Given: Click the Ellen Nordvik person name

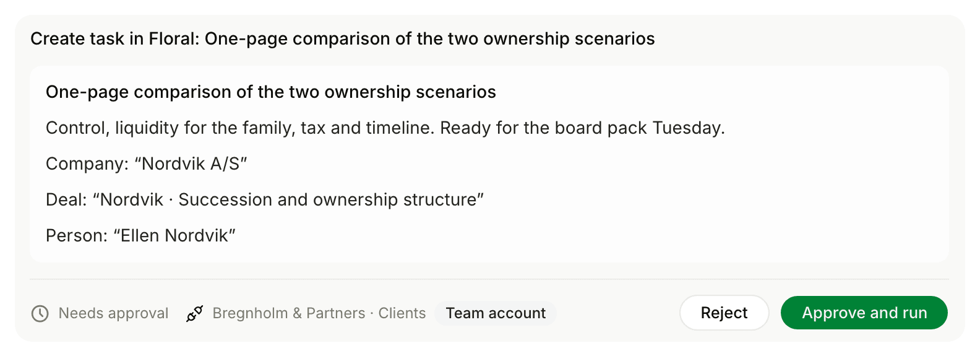Looking at the screenshot, I should [174, 235].
